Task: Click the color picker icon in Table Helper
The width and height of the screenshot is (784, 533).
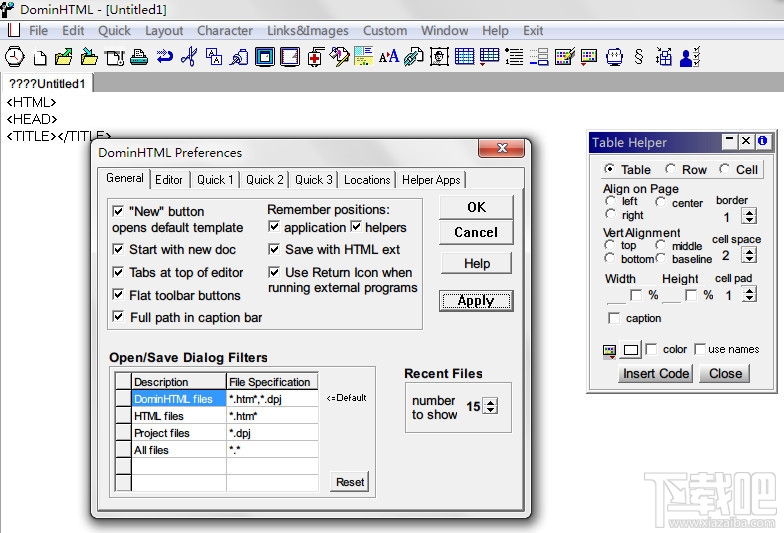Action: 610,351
